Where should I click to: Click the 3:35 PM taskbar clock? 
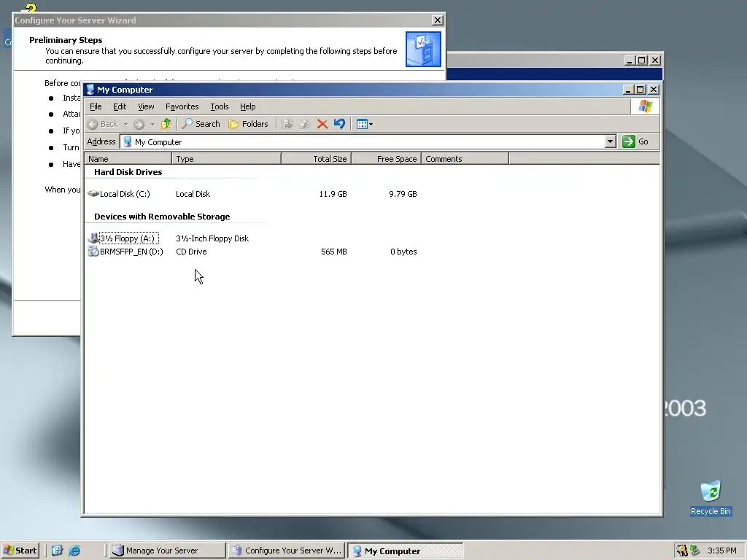coord(721,551)
